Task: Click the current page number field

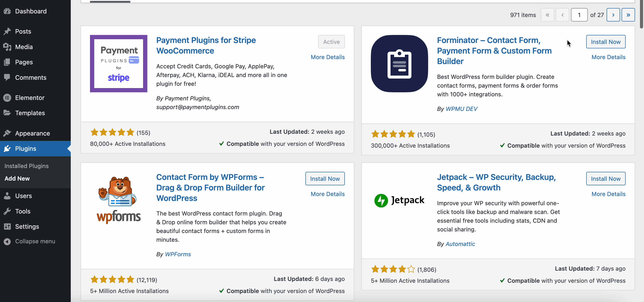Action: point(579,15)
